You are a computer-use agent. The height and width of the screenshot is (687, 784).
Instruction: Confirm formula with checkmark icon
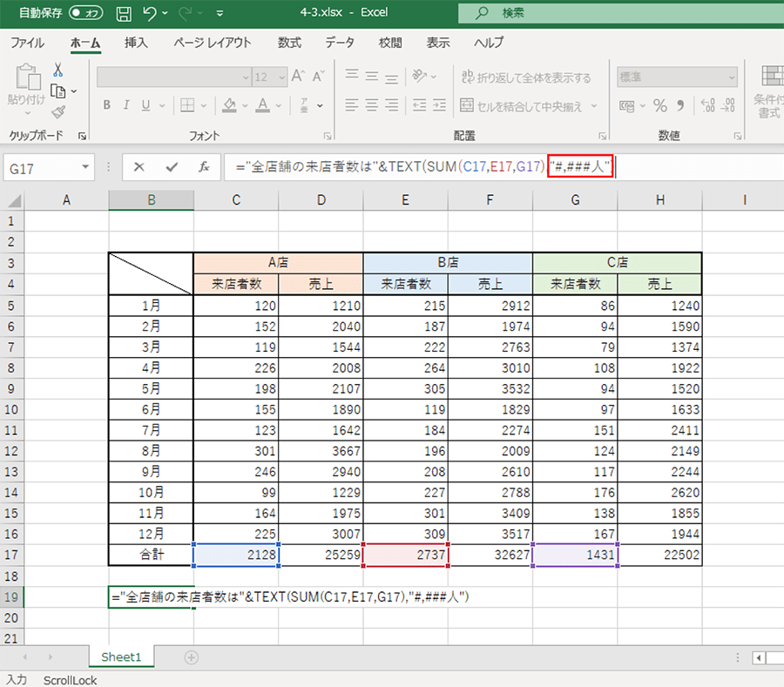172,167
